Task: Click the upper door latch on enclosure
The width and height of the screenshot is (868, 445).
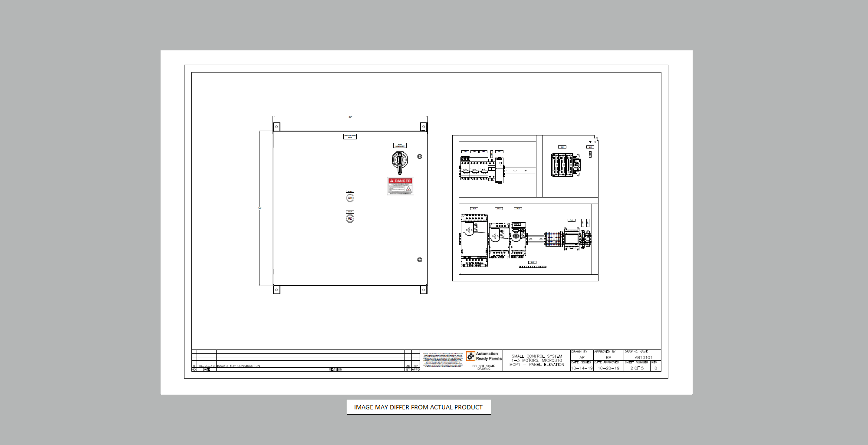Action: point(420,156)
